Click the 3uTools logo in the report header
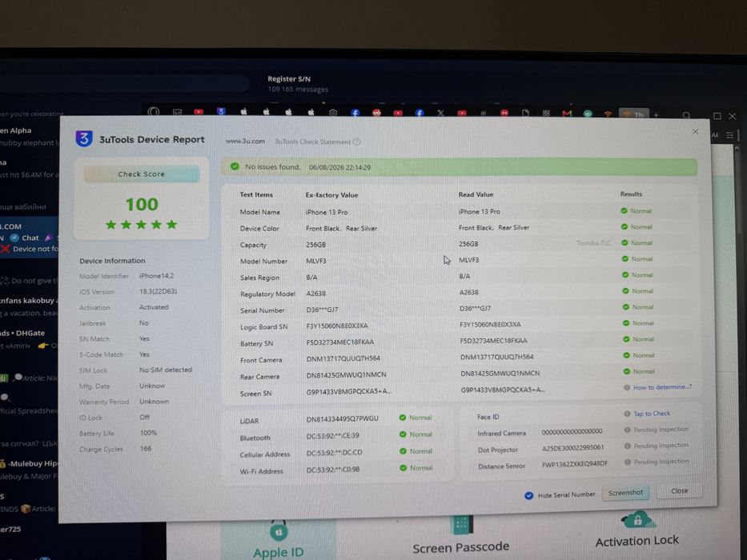Image resolution: width=747 pixels, height=560 pixels. 84,138
